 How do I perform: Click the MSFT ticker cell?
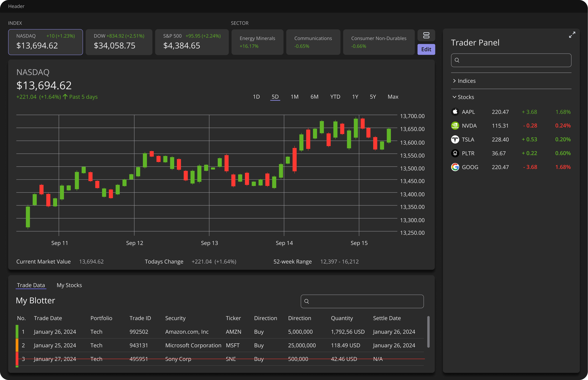click(x=232, y=345)
